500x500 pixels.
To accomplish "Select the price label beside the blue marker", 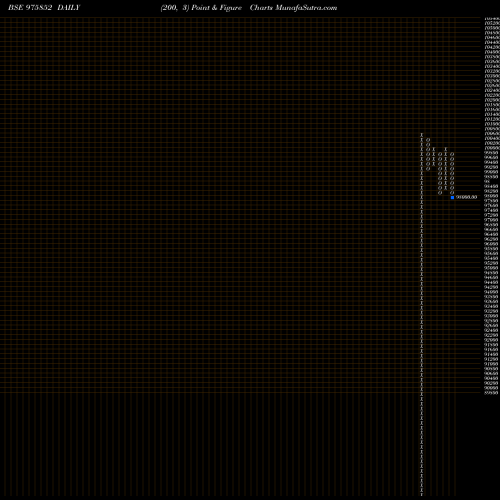I will 466,197.
